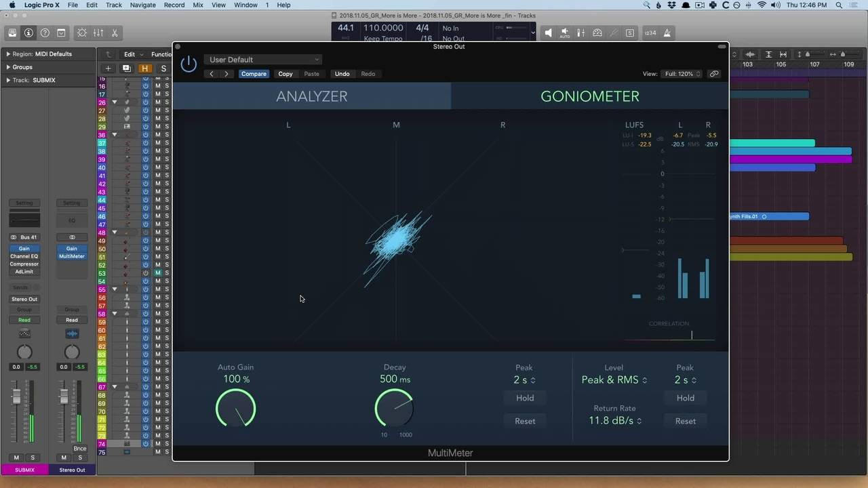Open the File menu
Viewport: 868px width, 488px height.
(x=73, y=5)
